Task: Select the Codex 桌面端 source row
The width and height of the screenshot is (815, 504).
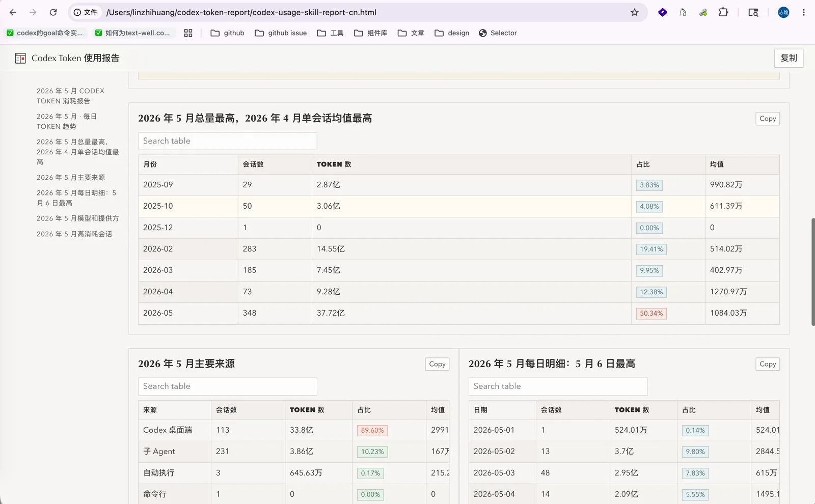Action: pos(293,430)
